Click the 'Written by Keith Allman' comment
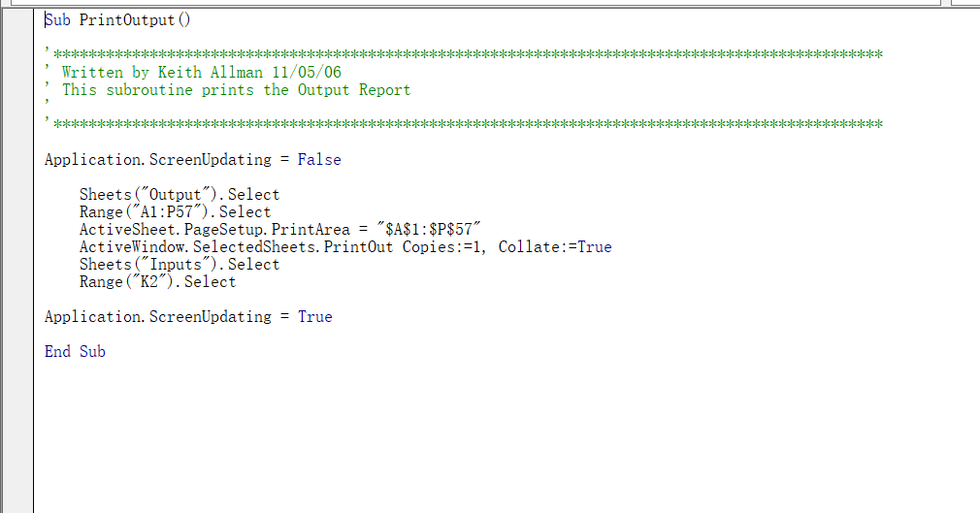 coord(201,72)
